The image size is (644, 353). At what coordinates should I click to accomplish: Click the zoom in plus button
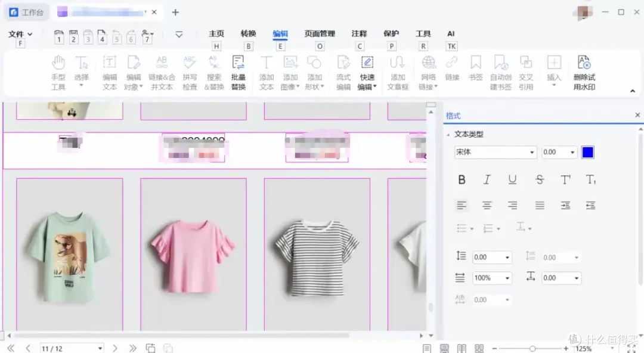pyautogui.click(x=566, y=348)
